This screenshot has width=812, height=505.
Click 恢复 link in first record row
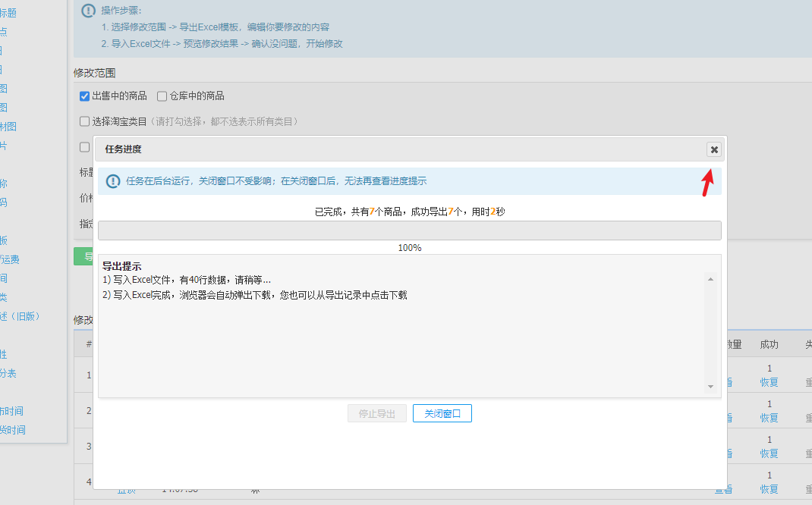[x=769, y=382]
